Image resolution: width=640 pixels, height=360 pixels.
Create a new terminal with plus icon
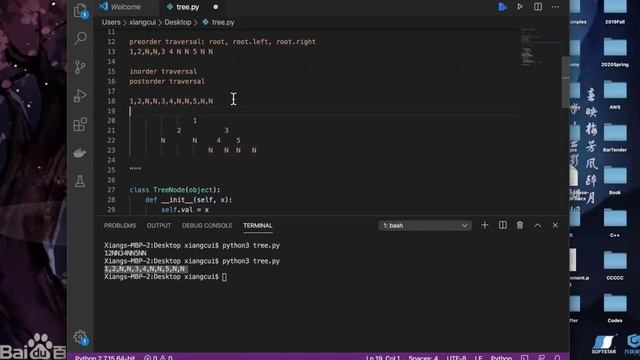[x=484, y=225]
